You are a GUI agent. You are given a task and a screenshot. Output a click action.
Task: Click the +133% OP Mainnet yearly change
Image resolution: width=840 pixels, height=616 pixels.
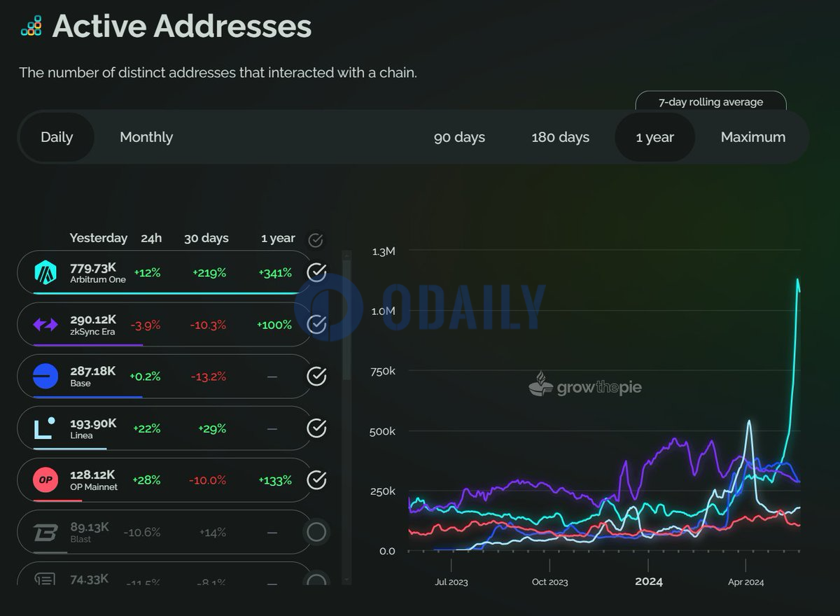click(x=275, y=480)
